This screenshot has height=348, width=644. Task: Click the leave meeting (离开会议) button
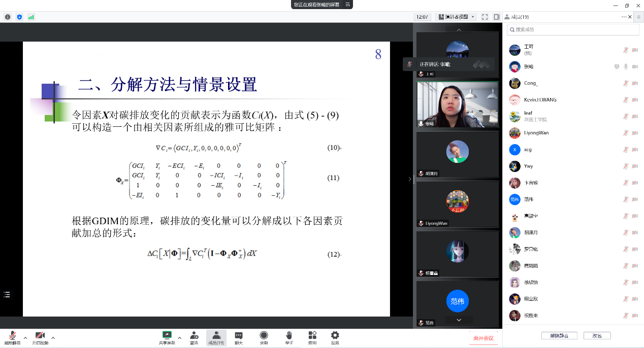click(483, 338)
